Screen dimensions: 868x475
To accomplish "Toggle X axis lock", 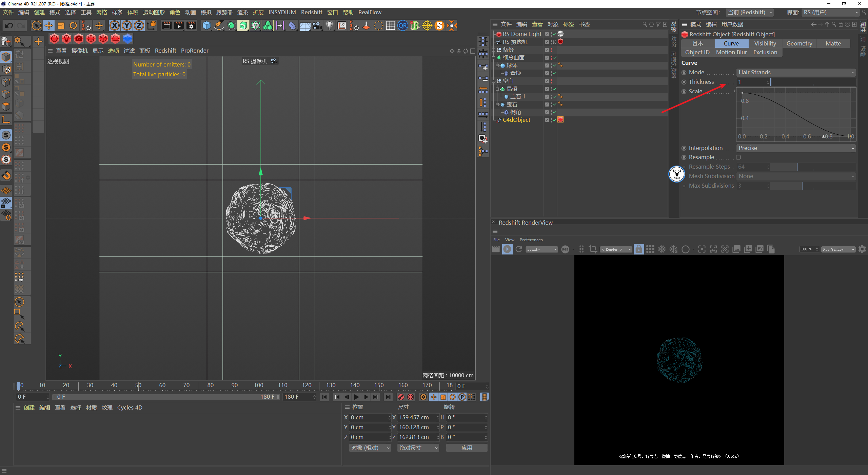I will pyautogui.click(x=115, y=25).
